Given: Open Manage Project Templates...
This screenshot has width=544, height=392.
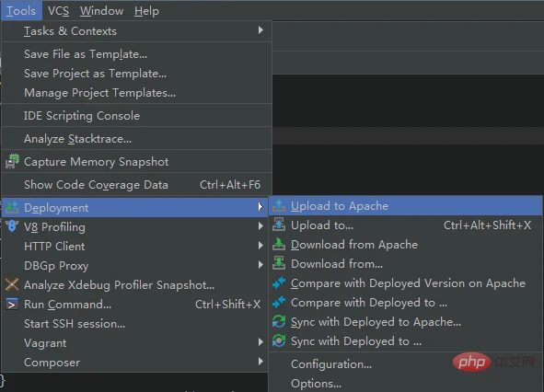Looking at the screenshot, I should tap(136, 93).
